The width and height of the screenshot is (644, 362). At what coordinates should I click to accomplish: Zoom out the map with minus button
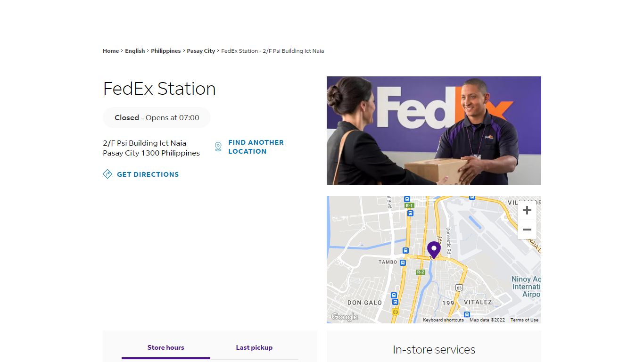[x=527, y=230]
